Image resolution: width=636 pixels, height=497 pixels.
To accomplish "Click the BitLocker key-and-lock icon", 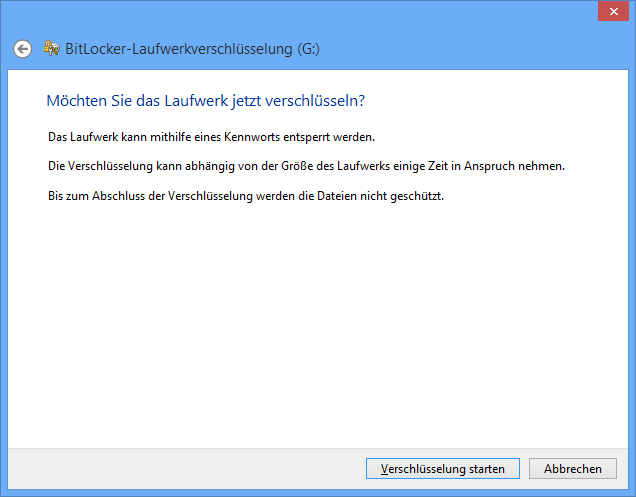I will click(52, 48).
